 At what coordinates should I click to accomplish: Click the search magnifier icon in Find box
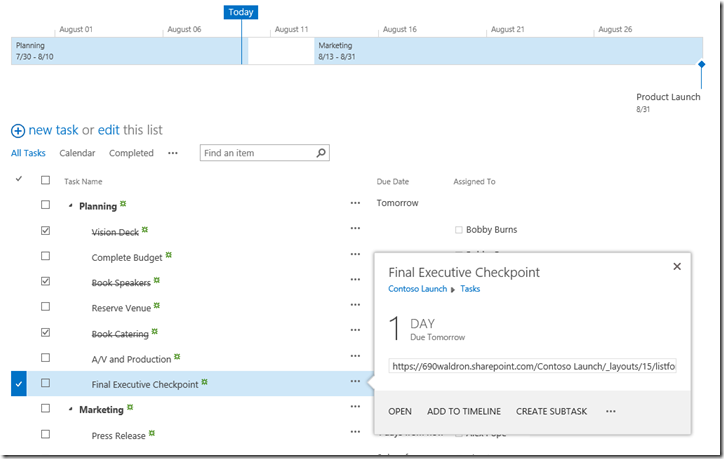(x=321, y=153)
